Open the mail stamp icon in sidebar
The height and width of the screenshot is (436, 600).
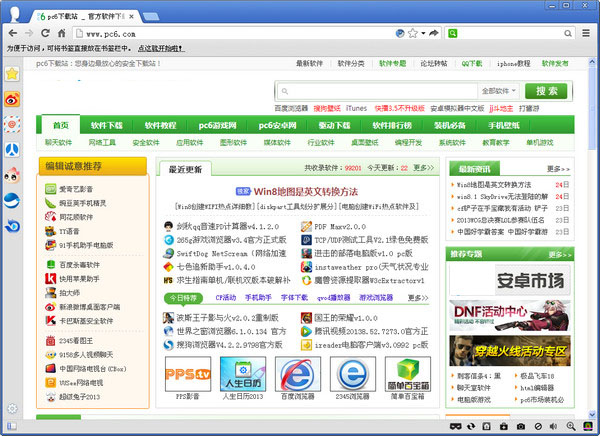click(12, 124)
